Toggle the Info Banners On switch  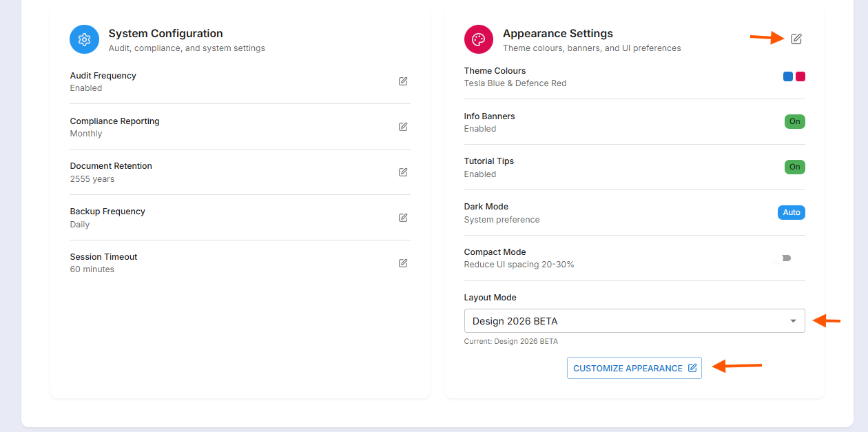(794, 122)
